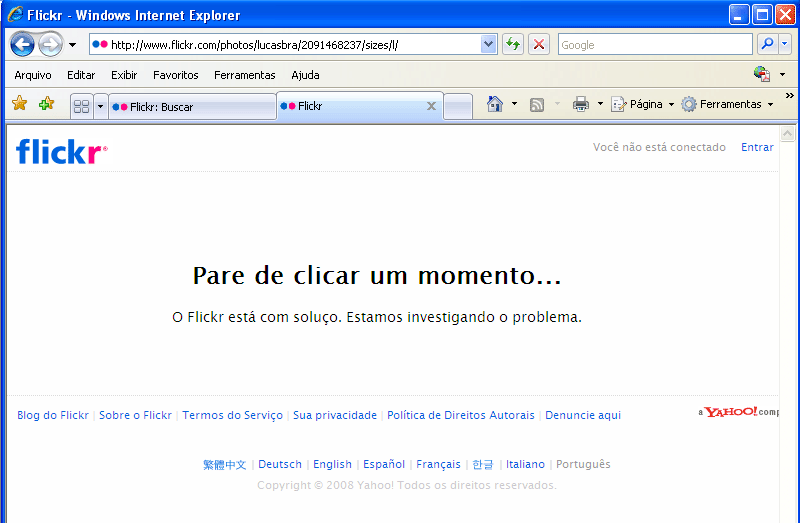Switch language to Français
The height and width of the screenshot is (523, 800).
click(x=438, y=464)
